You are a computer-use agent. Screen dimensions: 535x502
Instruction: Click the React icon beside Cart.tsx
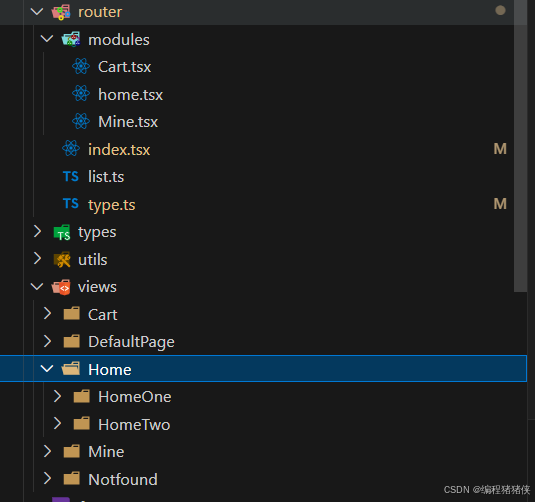click(x=81, y=66)
